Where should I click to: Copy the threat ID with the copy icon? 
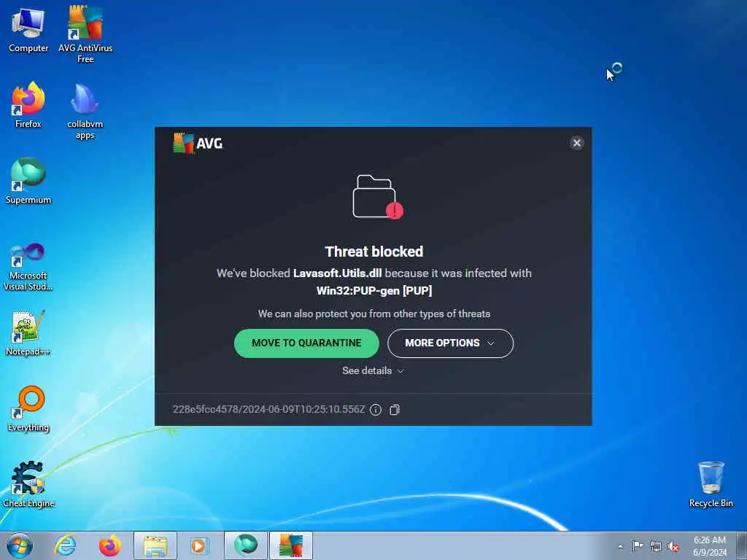(x=395, y=410)
